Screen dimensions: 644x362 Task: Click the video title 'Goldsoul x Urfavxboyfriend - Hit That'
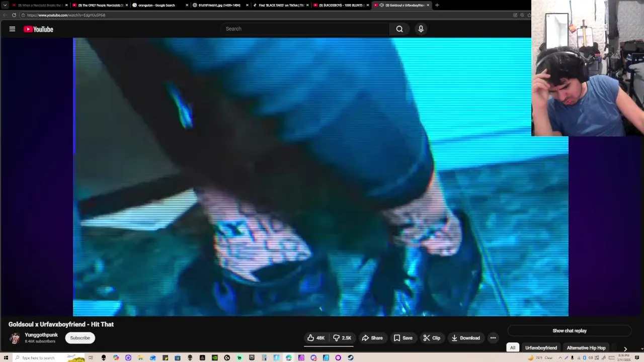pos(61,324)
